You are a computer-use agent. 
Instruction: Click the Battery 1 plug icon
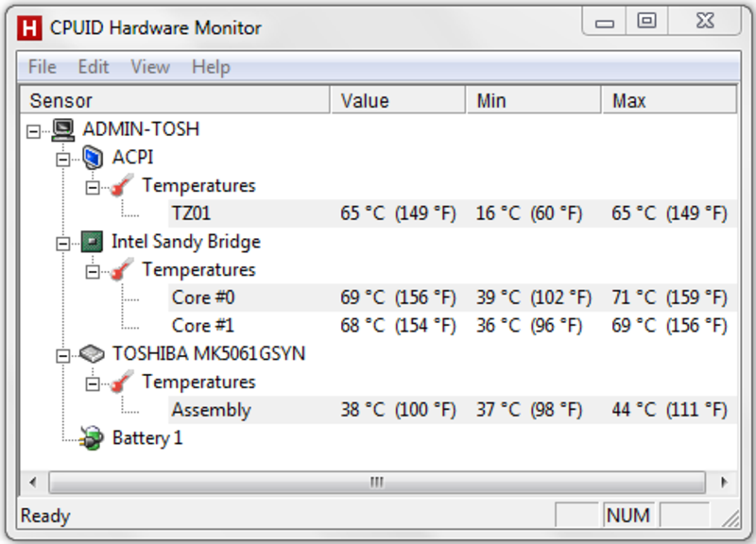click(92, 438)
